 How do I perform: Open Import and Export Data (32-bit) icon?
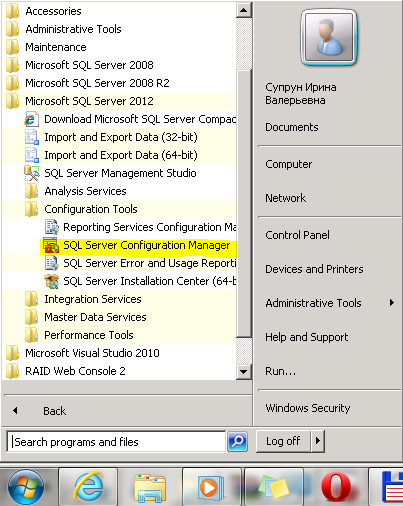(32, 137)
